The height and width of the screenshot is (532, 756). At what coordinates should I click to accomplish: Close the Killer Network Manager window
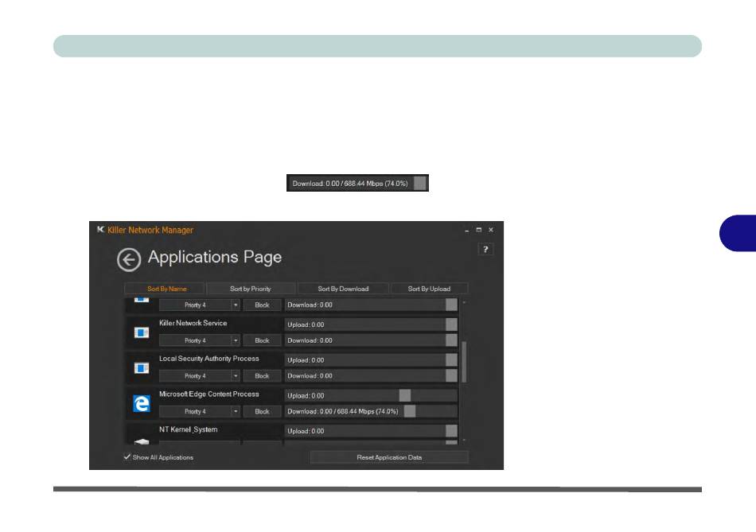click(x=491, y=230)
